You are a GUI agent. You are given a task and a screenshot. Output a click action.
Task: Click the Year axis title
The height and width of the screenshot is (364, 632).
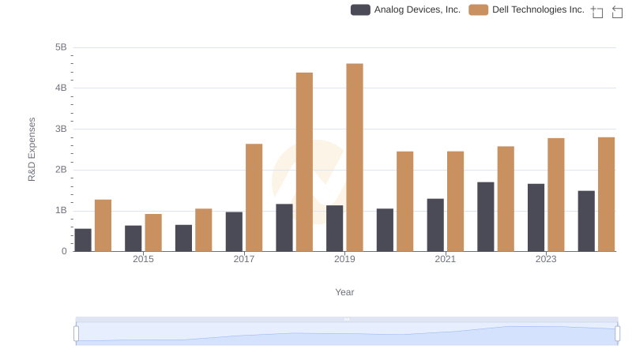(344, 292)
